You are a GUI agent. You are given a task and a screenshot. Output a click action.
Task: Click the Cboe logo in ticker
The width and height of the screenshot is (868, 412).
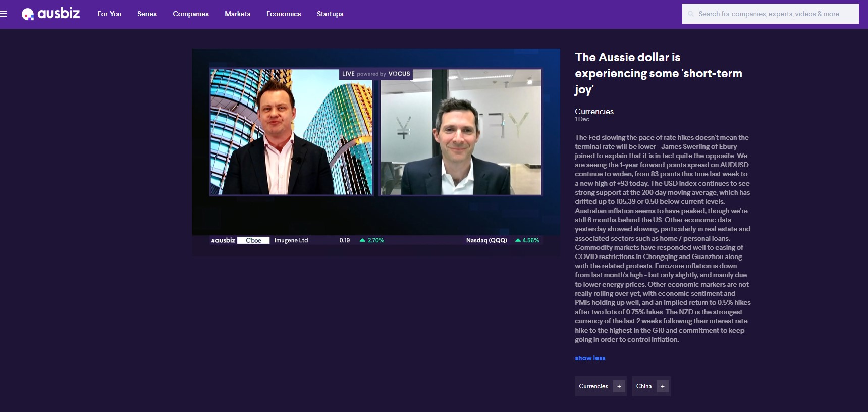pyautogui.click(x=253, y=240)
